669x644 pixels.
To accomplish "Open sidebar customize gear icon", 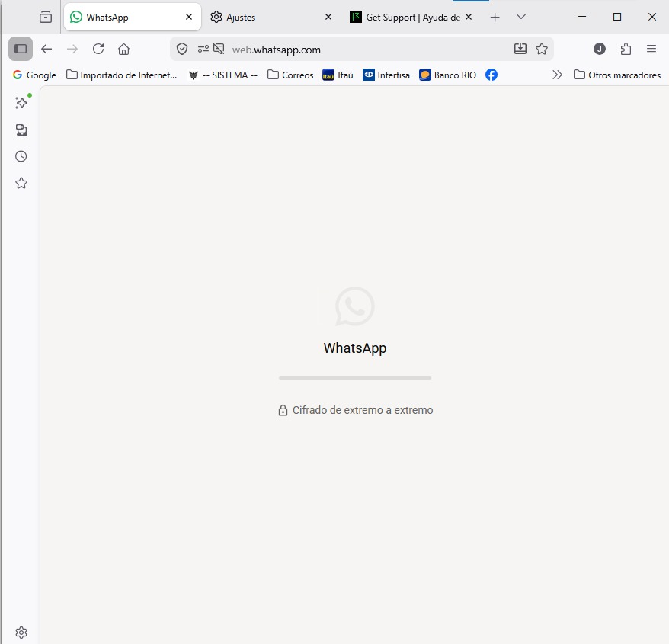I will tap(21, 632).
